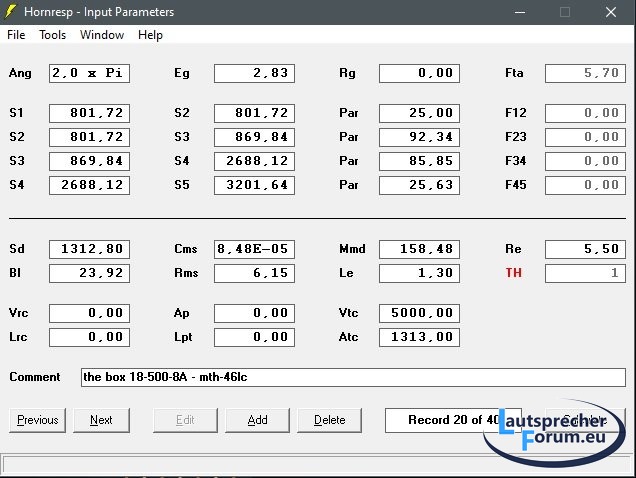Click the red TH label
Screen dimensions: 636x478
coord(514,273)
